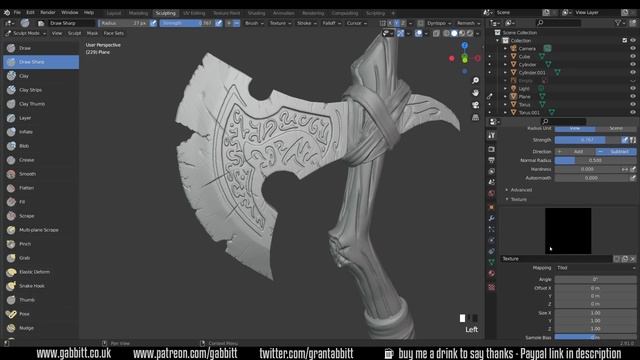The height and width of the screenshot is (360, 640).
Task: Toggle visibility of Light object
Action: tap(633, 89)
